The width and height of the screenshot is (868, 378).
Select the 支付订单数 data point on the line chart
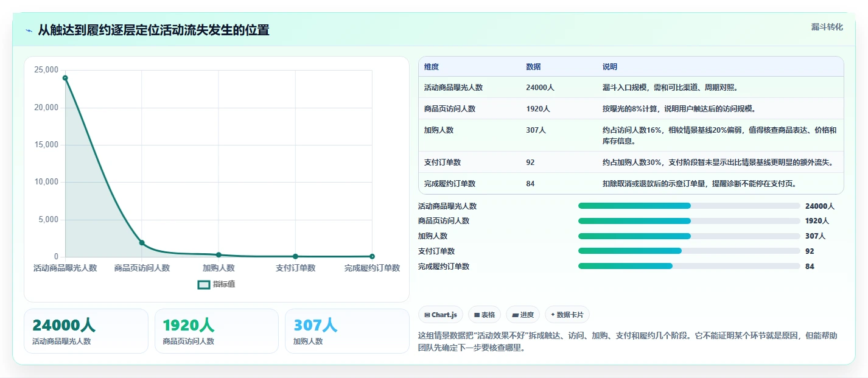(x=295, y=256)
